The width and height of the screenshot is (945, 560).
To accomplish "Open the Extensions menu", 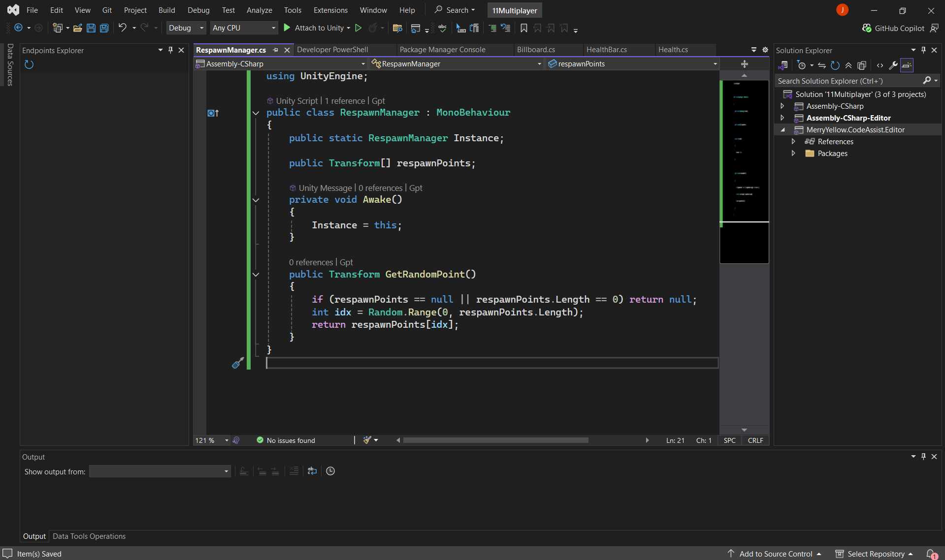I will (x=330, y=10).
